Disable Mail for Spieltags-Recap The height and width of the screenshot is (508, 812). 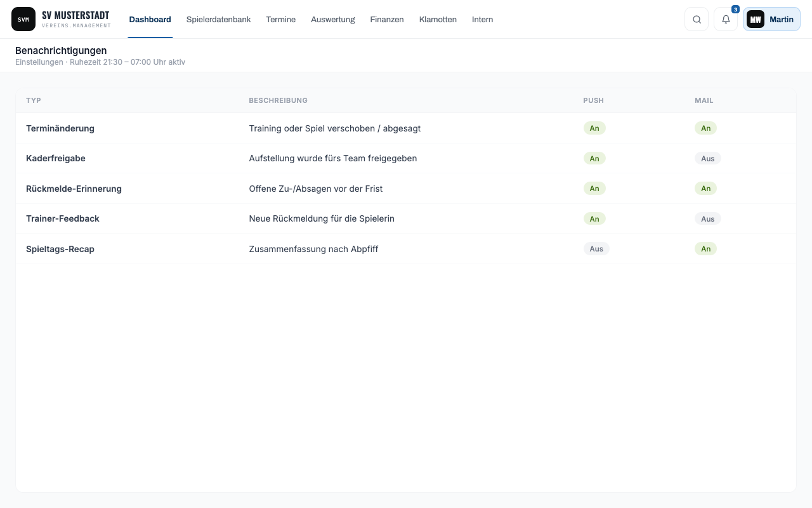click(x=705, y=249)
